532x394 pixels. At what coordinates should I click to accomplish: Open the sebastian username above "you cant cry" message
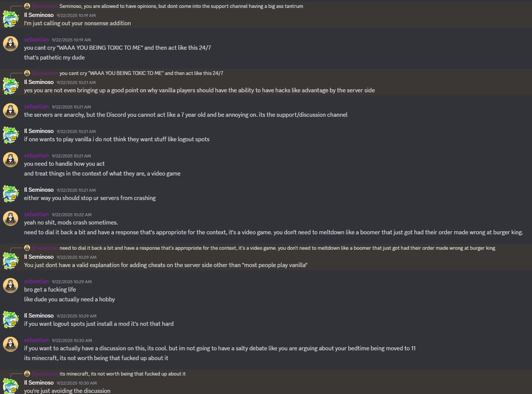point(37,40)
